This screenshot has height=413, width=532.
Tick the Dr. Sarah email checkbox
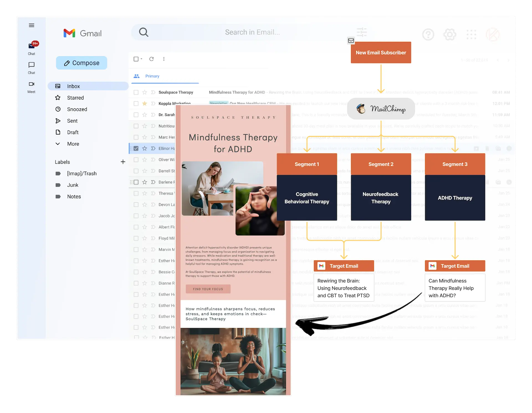pyautogui.click(x=136, y=115)
